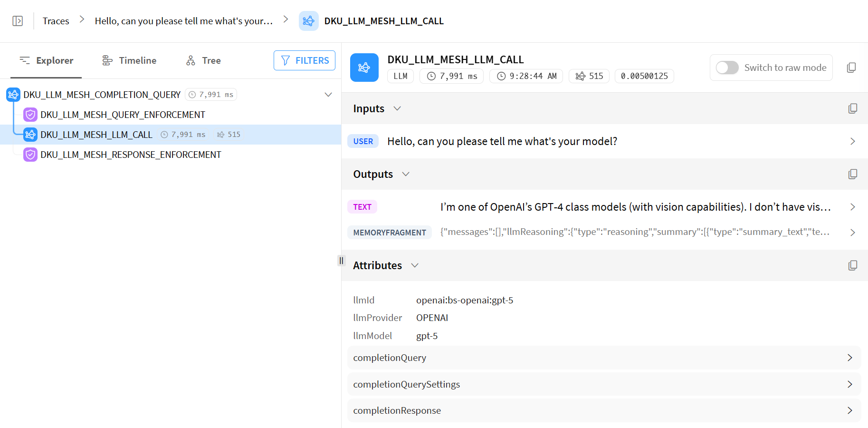Viewport: 868px width, 428px height.
Task: Switch to the Tree tab
Action: (x=203, y=60)
